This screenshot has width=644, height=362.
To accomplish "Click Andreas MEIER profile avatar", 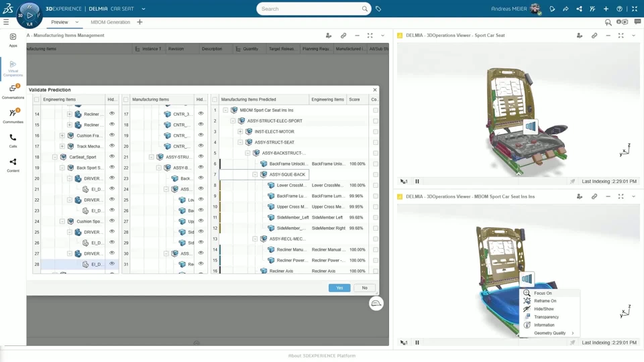I will coord(535,9).
